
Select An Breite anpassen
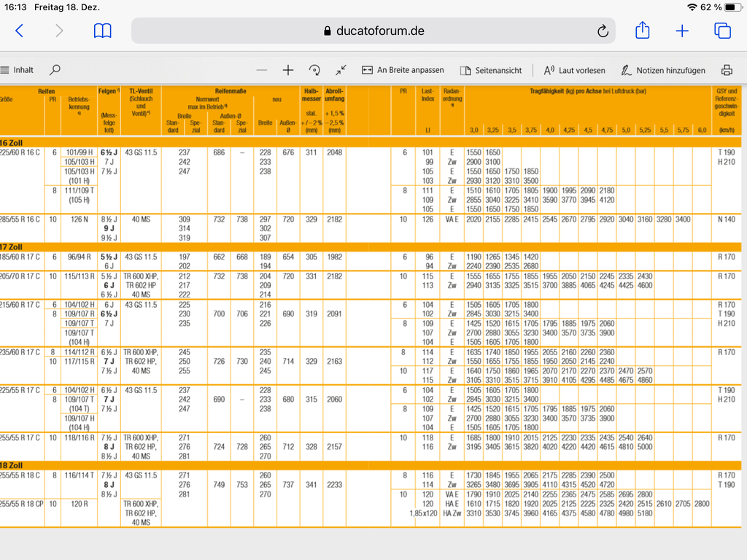coord(403,70)
